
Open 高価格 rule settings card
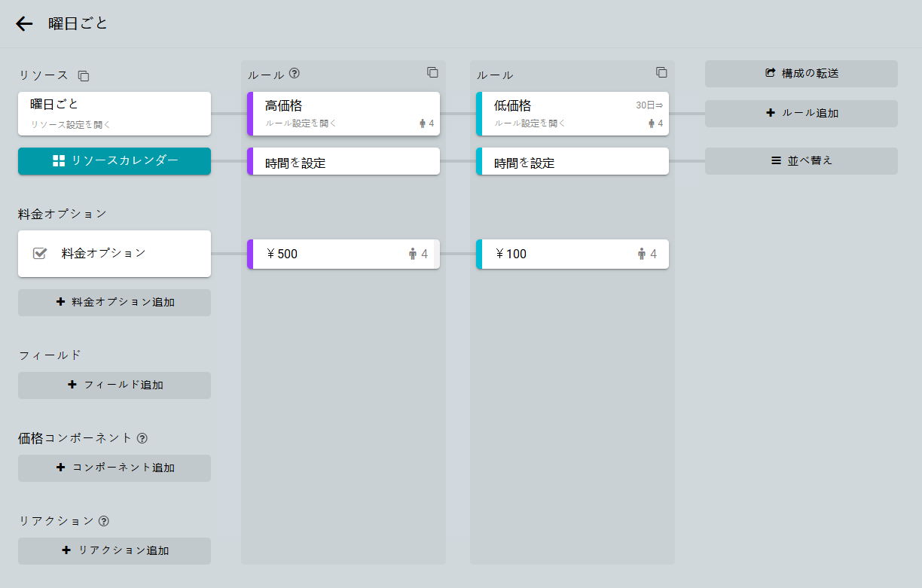coord(343,114)
